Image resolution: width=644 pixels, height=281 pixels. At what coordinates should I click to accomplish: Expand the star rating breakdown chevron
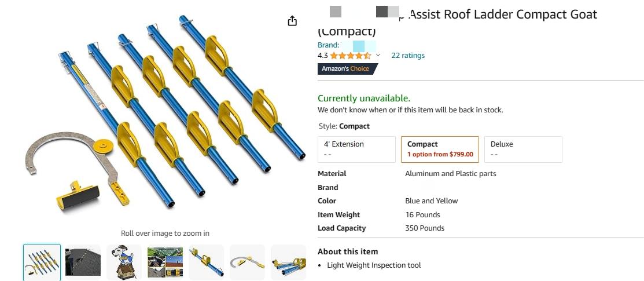click(378, 55)
